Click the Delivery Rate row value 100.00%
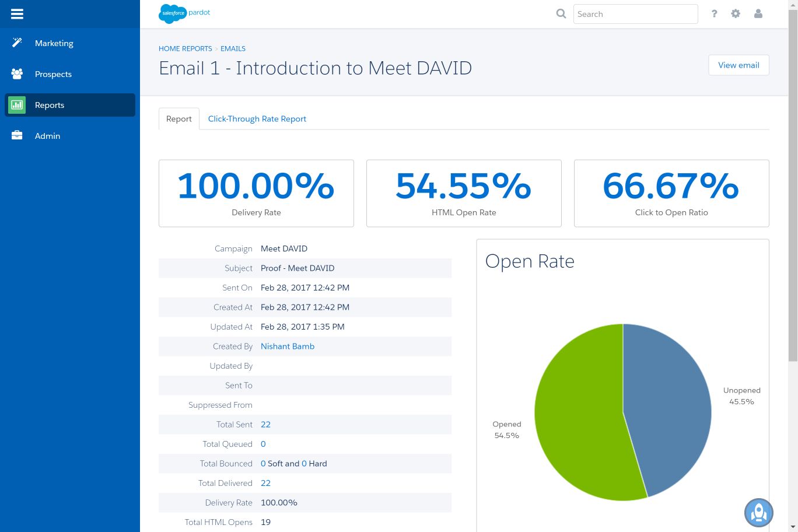Viewport: 798px width, 532px height. [x=279, y=502]
